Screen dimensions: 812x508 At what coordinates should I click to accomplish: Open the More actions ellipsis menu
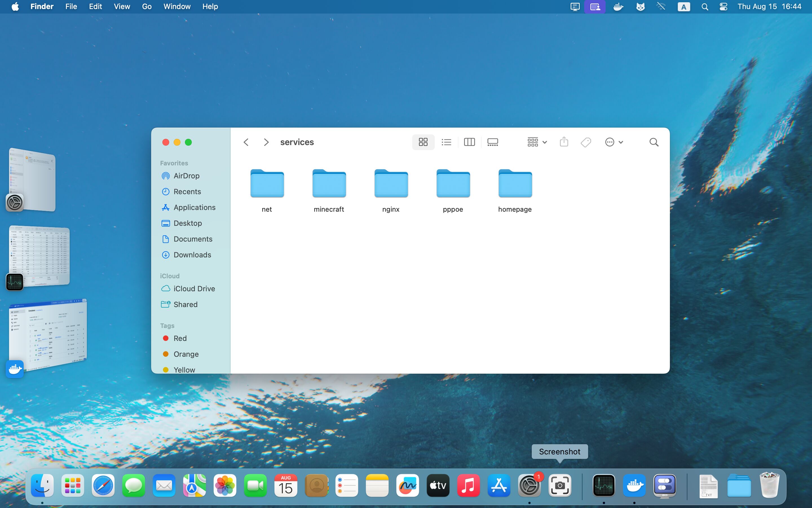pos(614,142)
